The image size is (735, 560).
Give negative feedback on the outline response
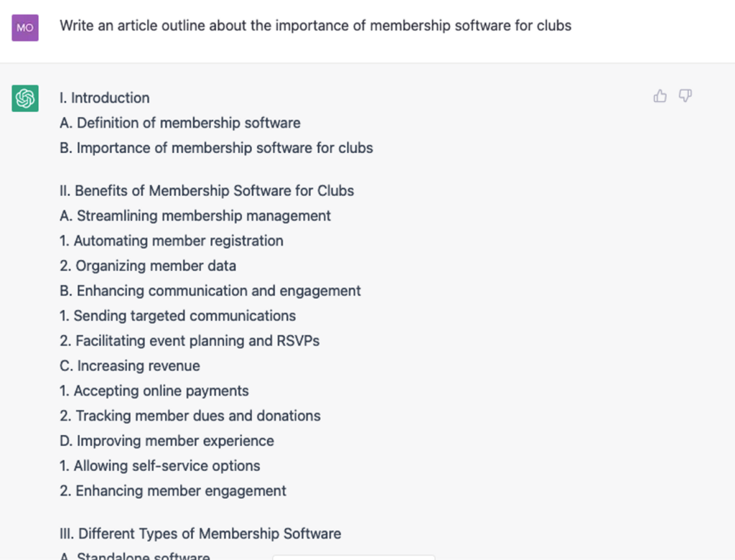coord(685,95)
